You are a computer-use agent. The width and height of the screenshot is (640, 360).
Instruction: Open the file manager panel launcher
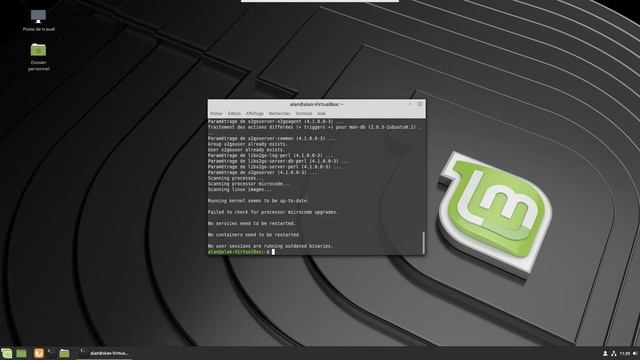[64, 353]
